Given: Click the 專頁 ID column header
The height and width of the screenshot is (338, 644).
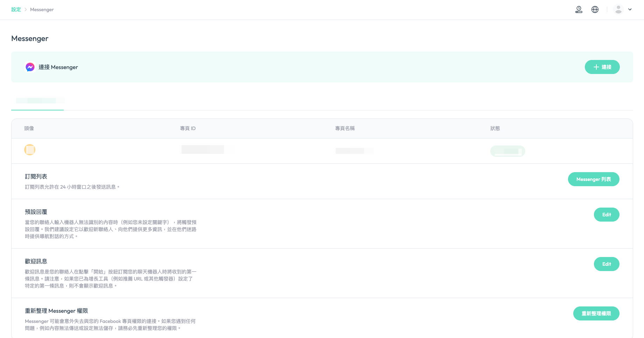Looking at the screenshot, I should (x=188, y=128).
